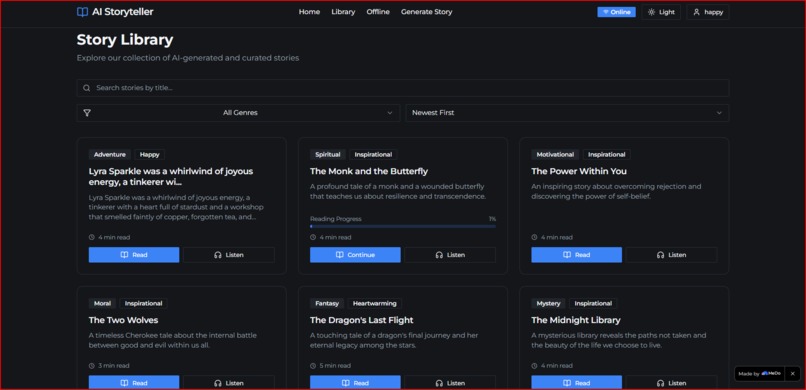This screenshot has width=806, height=390.
Task: Click the title The Midnight Library
Action: (x=576, y=320)
